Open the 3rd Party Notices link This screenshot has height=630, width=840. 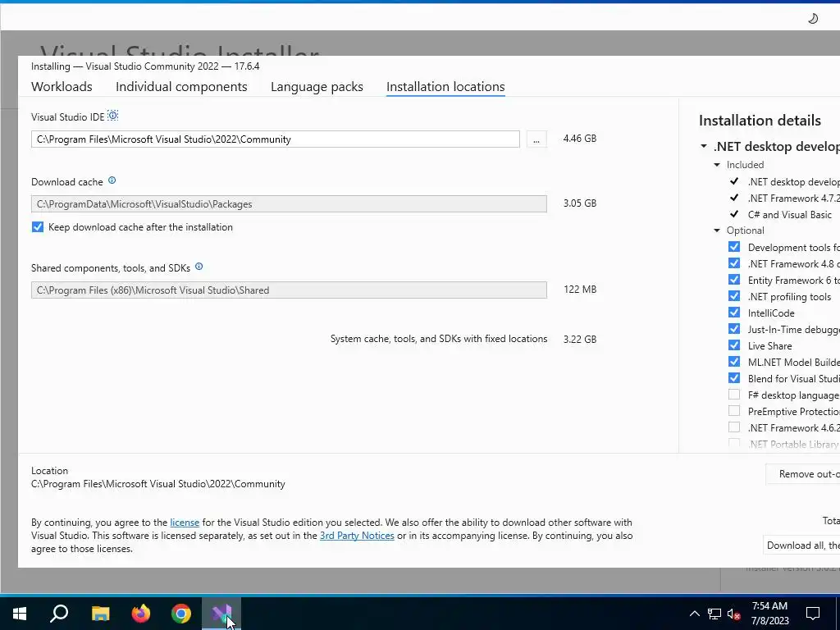click(357, 536)
